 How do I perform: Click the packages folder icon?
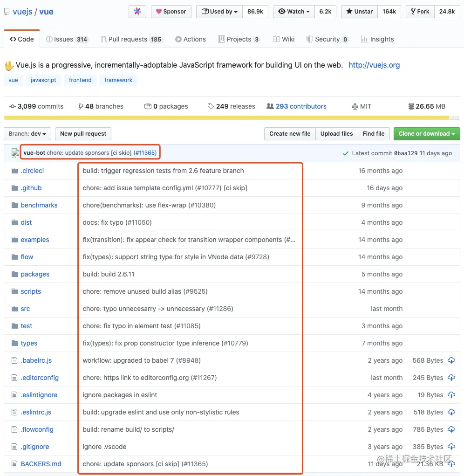(15, 274)
